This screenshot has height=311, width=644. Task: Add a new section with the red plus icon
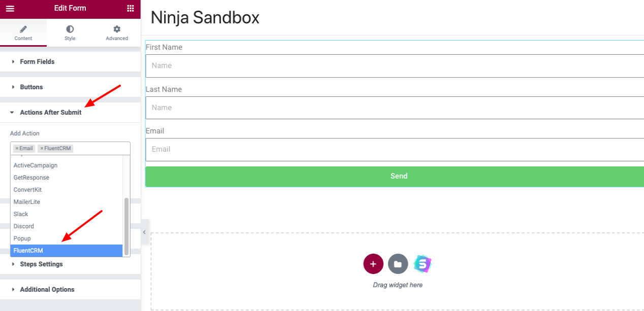pyautogui.click(x=373, y=264)
